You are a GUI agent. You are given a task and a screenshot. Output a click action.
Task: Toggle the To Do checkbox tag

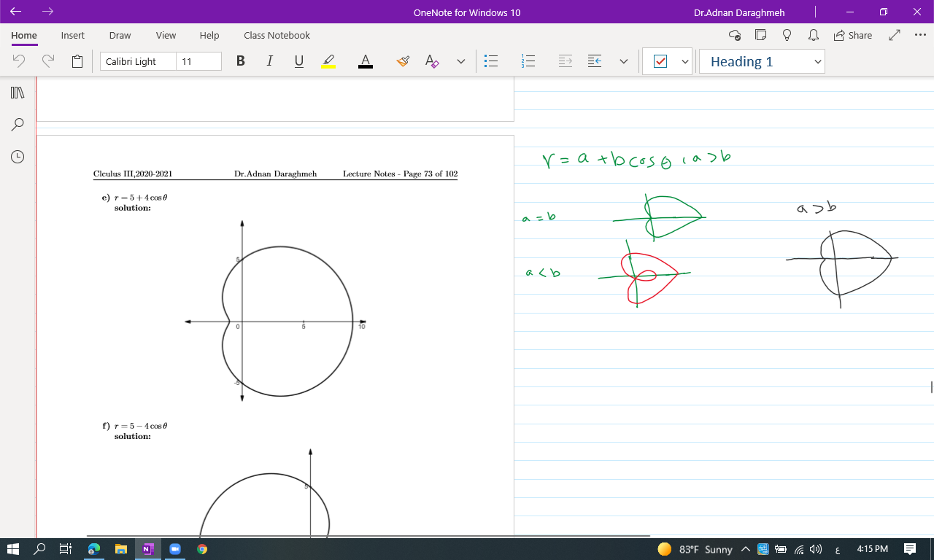[x=660, y=61]
